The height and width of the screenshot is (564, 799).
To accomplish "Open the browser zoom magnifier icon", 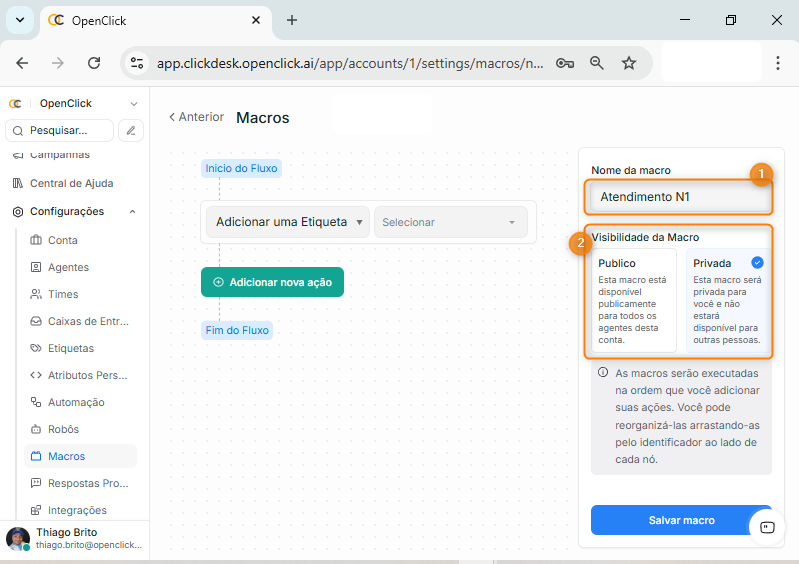I will [x=597, y=63].
